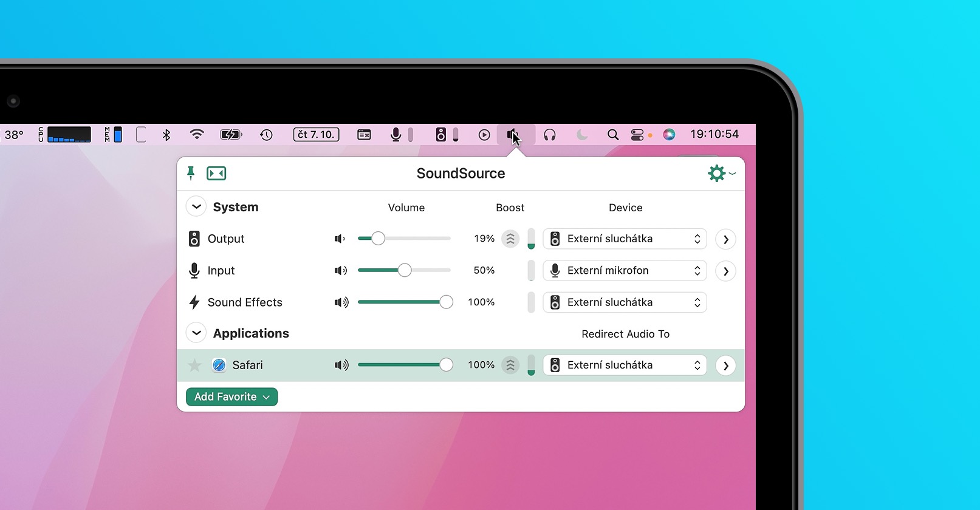Image resolution: width=980 pixels, height=510 pixels.
Task: Toggle the Boost button for Safari
Action: coord(510,365)
